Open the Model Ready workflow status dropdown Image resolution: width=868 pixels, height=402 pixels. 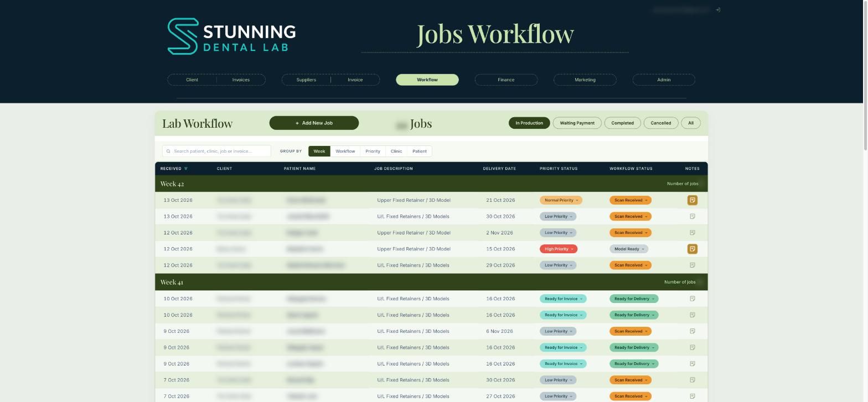coord(629,249)
